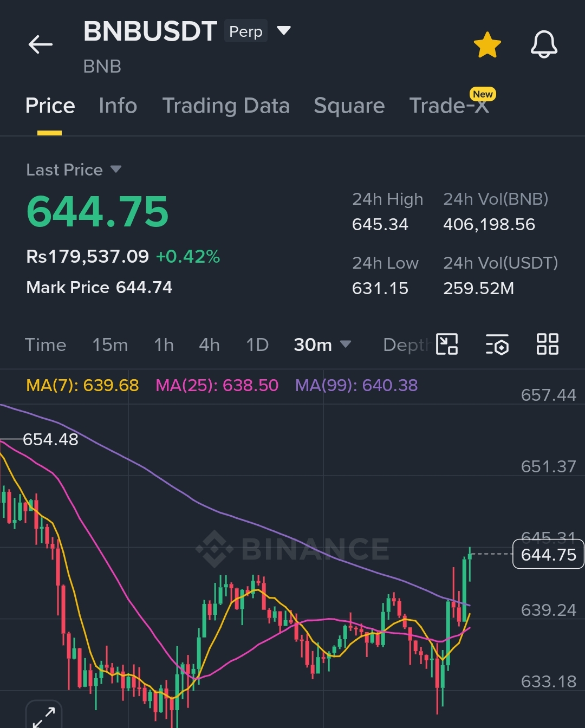Click the 24h High value 645.34
Screen dimensions: 585x728
[x=380, y=224]
